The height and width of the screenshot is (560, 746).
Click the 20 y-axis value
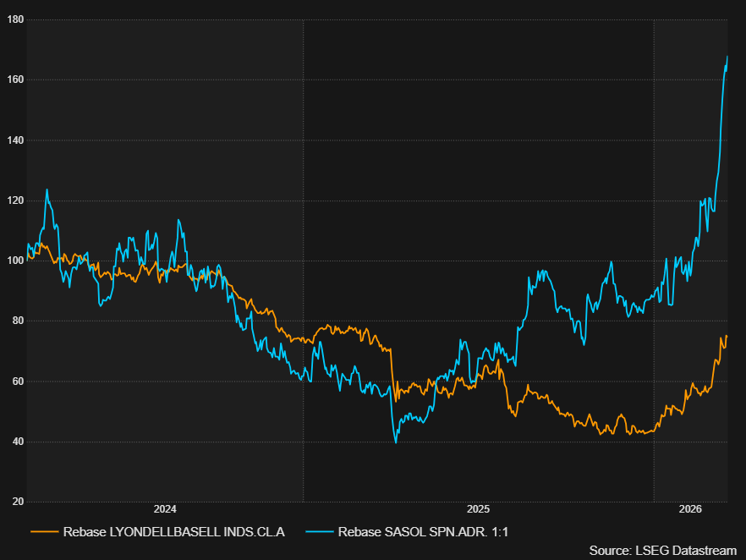pyautogui.click(x=18, y=502)
